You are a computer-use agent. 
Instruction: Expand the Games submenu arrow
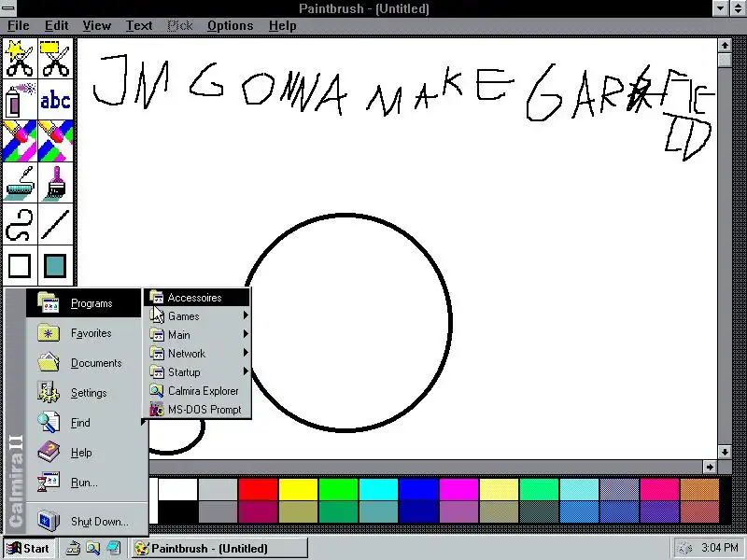coord(246,315)
